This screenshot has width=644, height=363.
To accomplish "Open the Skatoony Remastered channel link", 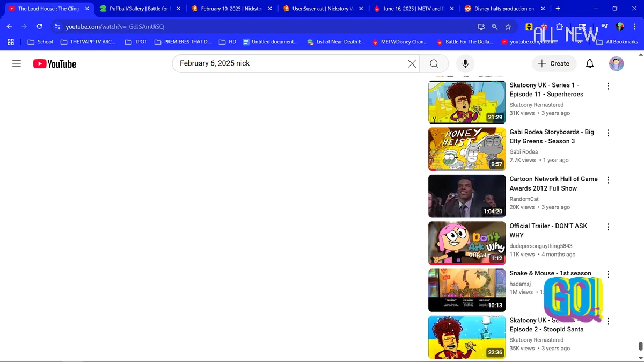I will [x=536, y=104].
